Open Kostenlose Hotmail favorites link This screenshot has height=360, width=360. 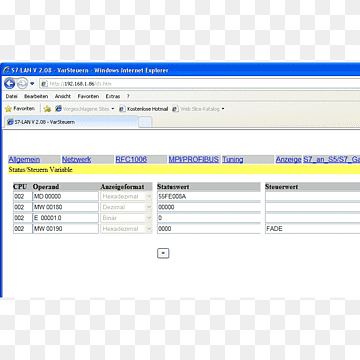pos(144,109)
